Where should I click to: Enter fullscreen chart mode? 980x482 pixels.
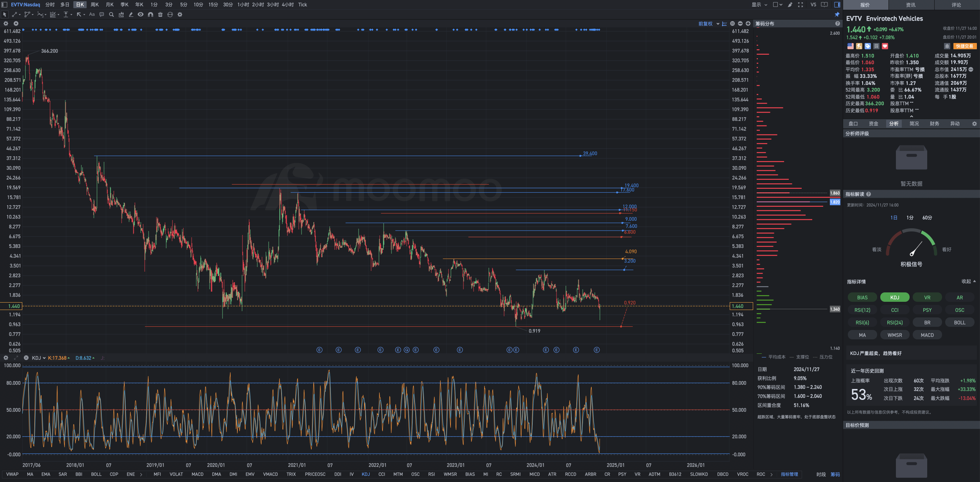pyautogui.click(x=801, y=5)
